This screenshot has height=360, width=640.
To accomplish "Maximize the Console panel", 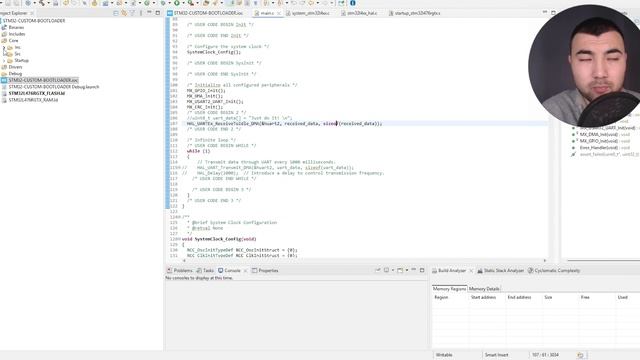I will tap(422, 270).
